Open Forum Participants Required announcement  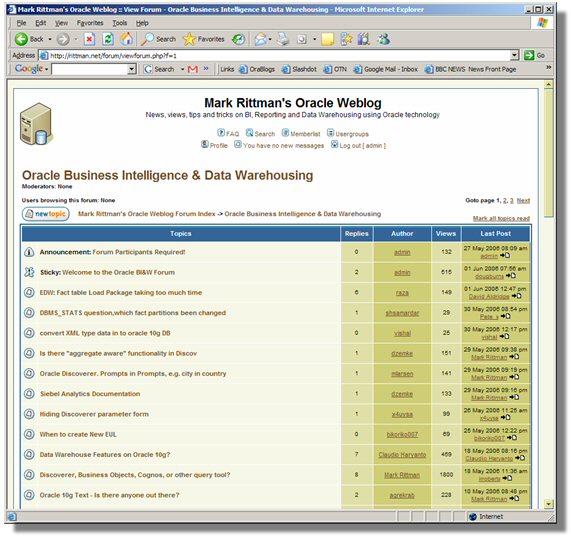point(139,252)
